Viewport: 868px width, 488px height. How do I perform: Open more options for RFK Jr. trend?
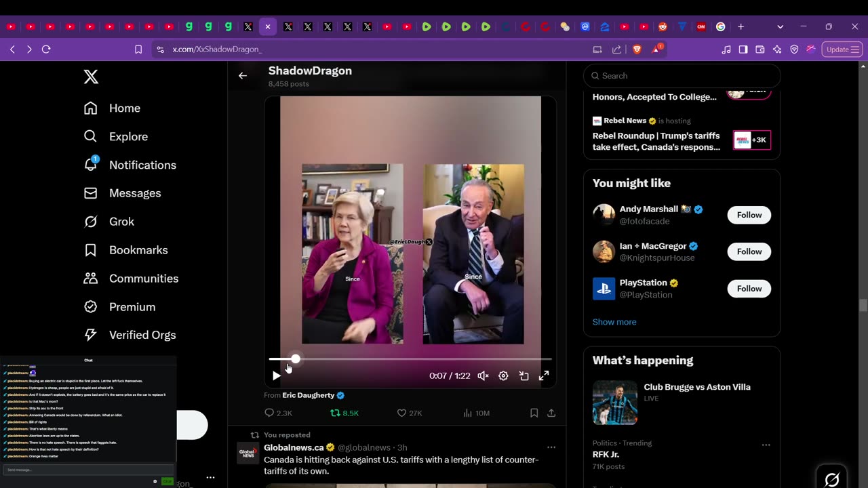pyautogui.click(x=766, y=445)
